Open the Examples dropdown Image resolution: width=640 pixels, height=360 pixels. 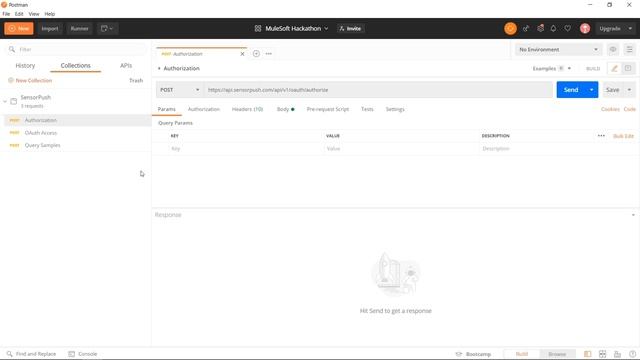(x=551, y=69)
